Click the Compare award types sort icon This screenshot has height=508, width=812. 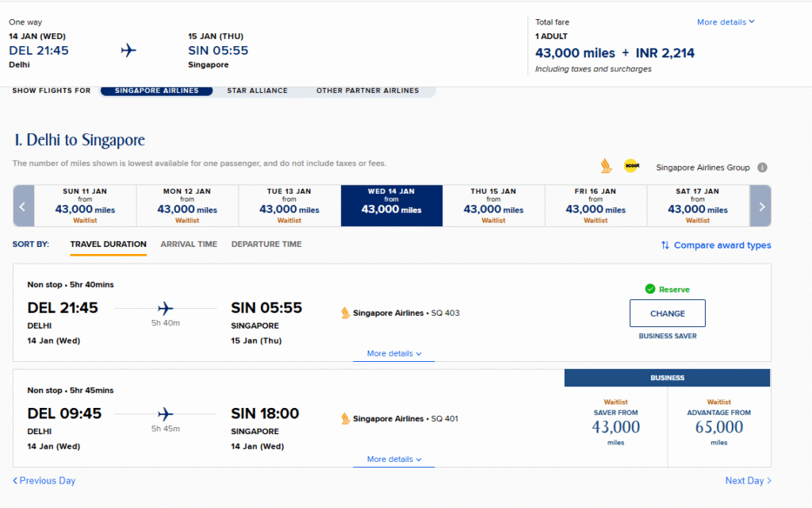665,245
